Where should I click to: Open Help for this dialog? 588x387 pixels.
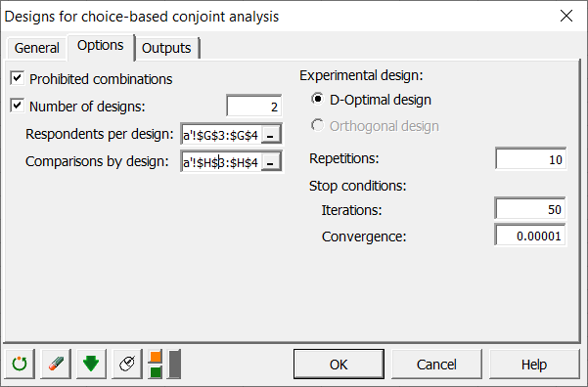coord(534,365)
